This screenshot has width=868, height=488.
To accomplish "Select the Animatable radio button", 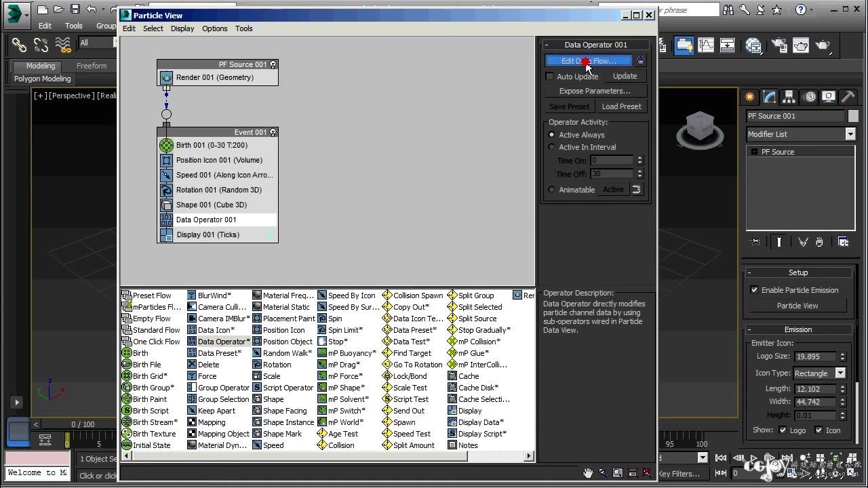I will [x=551, y=190].
